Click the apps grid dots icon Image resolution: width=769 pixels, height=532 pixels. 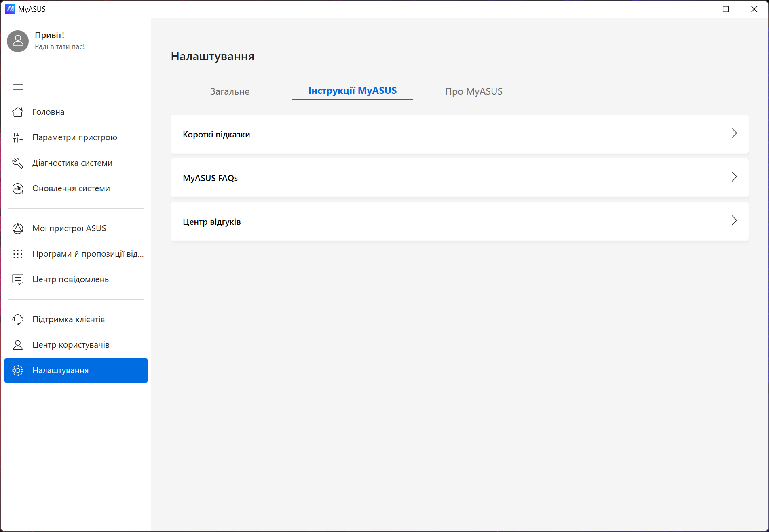pos(18,254)
